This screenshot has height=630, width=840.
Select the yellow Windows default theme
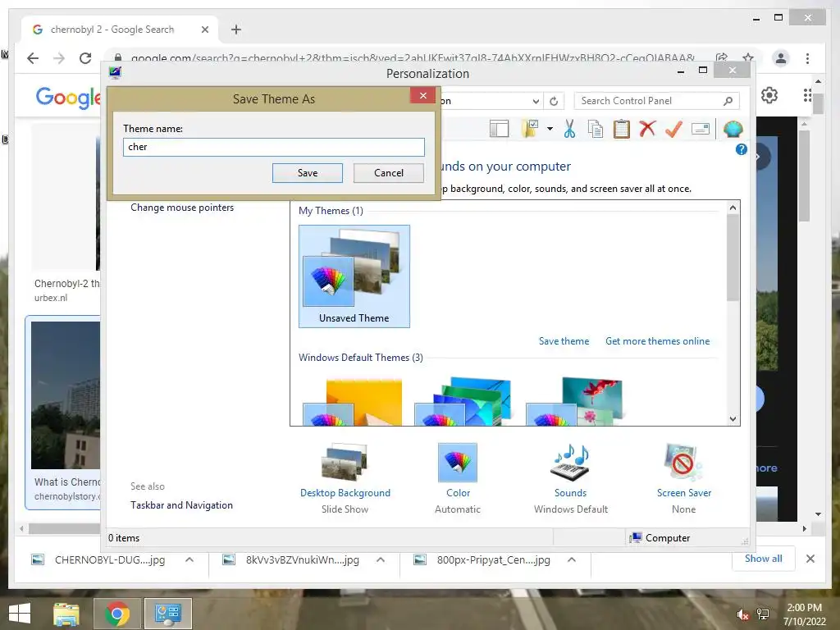[x=353, y=401]
